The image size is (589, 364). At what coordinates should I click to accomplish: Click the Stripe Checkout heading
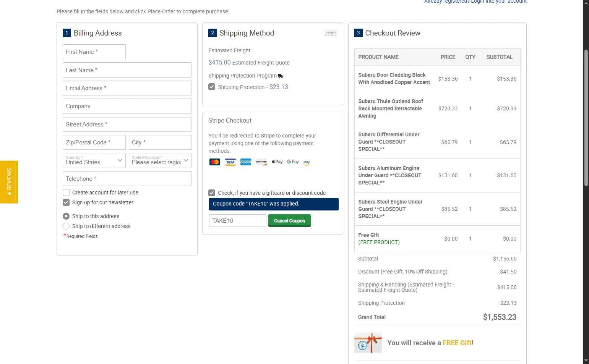(x=230, y=121)
